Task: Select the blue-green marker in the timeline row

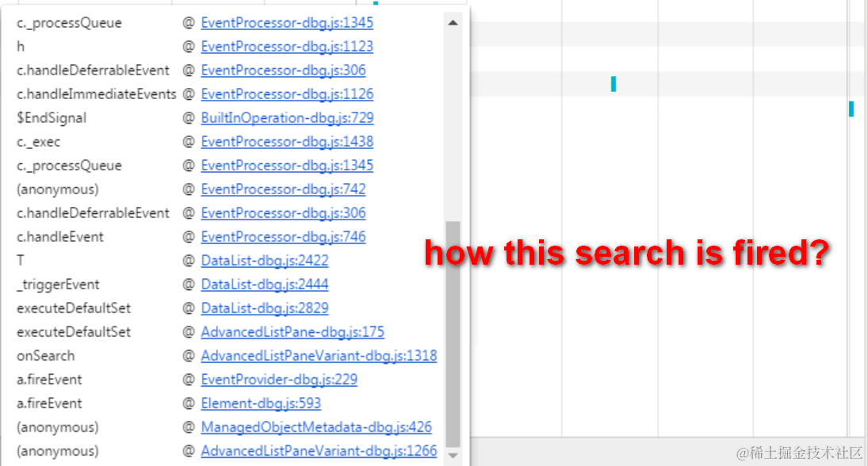Action: [x=614, y=84]
